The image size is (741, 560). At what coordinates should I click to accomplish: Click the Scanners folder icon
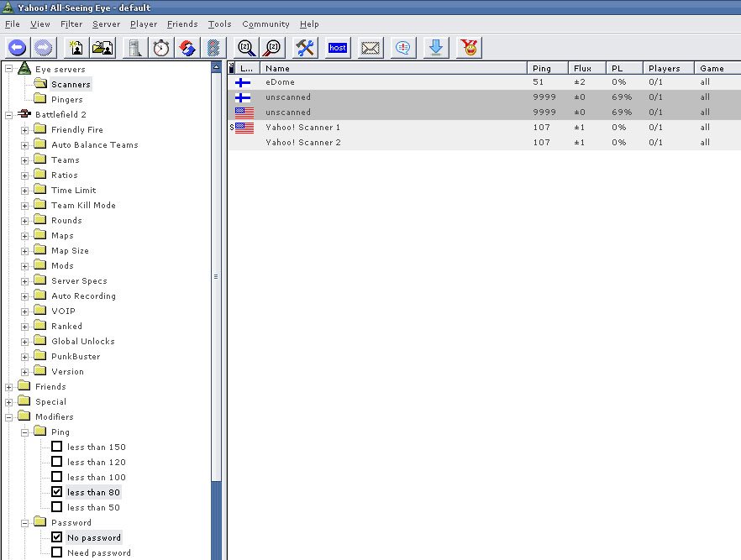click(40, 84)
